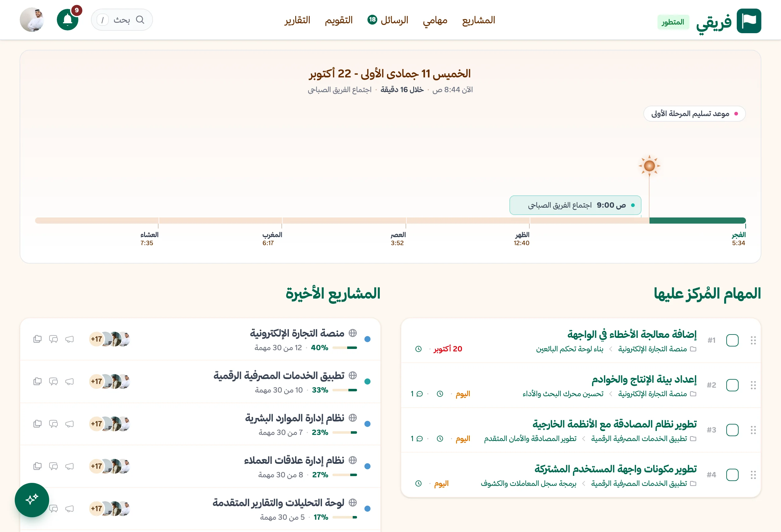Click drag handle of task #3 تطوير نظام المصادقة
781x532 pixels.
click(753, 430)
